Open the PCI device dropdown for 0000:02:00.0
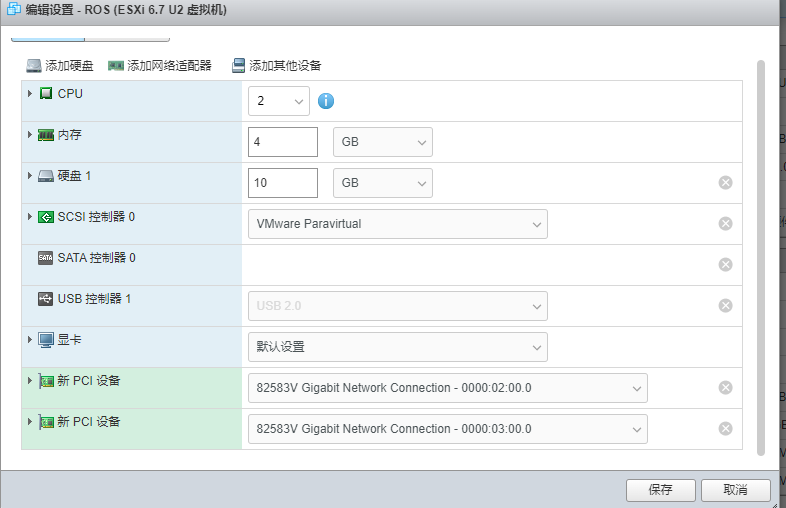 pyautogui.click(x=448, y=388)
